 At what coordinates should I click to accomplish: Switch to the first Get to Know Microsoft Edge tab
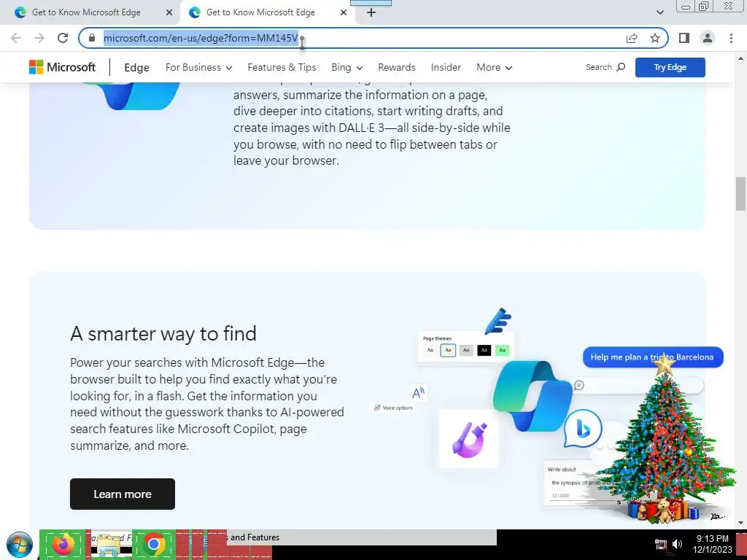pos(86,12)
